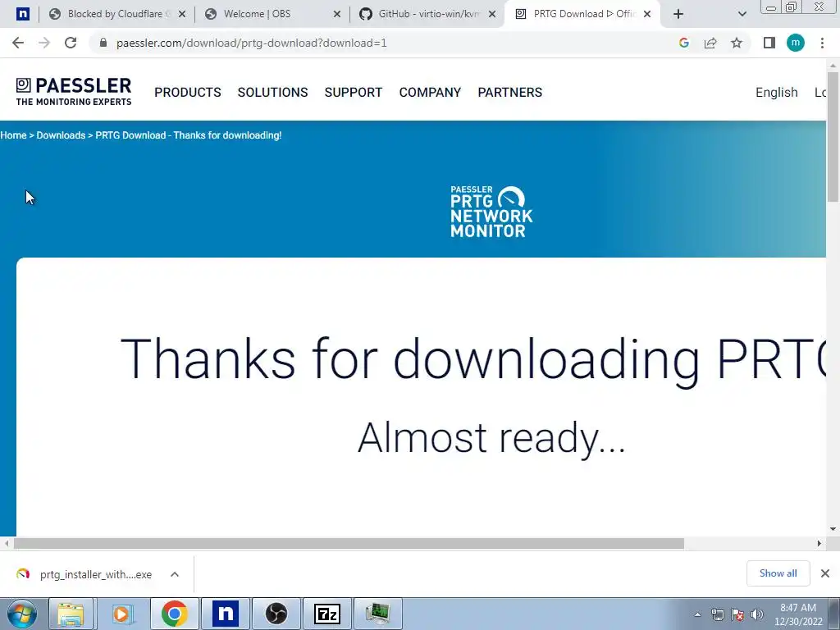Bookmark this page with the star icon
The width and height of the screenshot is (840, 630).
[x=737, y=43]
